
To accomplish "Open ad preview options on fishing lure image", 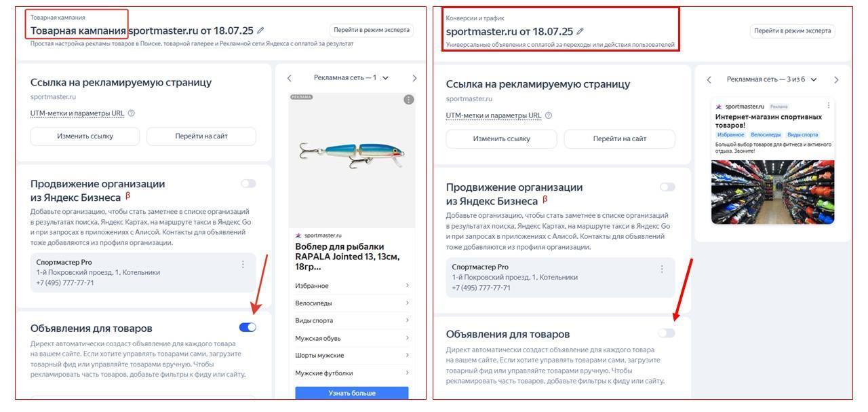I will [x=408, y=100].
